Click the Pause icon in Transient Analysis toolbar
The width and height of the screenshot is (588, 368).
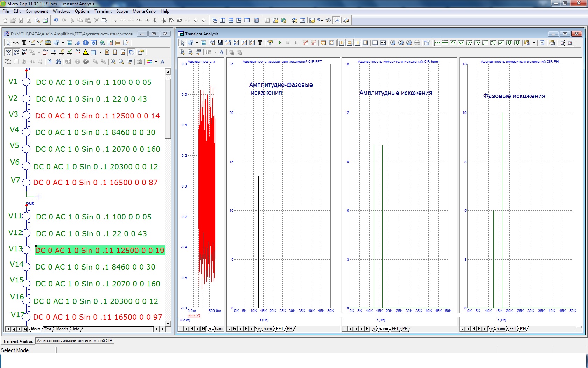(296, 43)
